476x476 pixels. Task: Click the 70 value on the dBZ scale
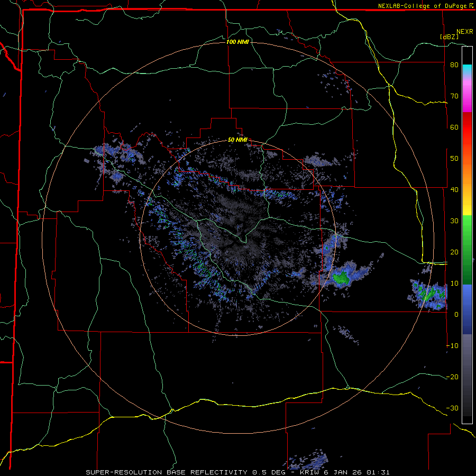[x=454, y=96]
